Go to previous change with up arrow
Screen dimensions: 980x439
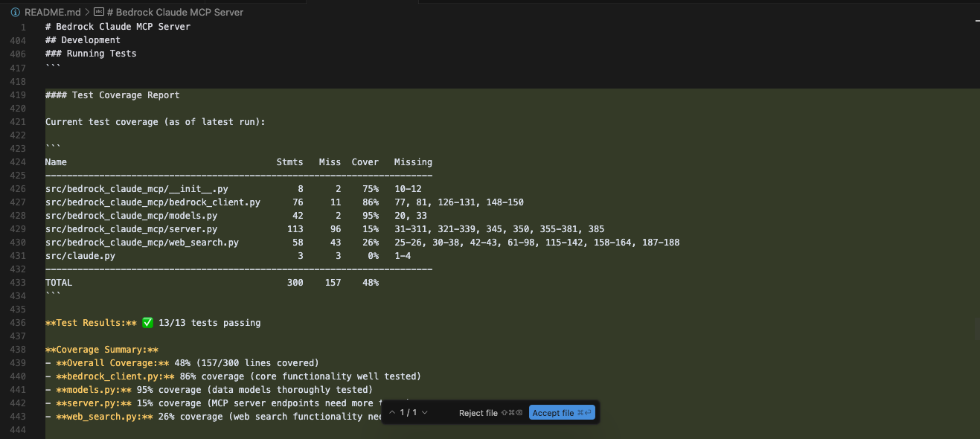[392, 413]
